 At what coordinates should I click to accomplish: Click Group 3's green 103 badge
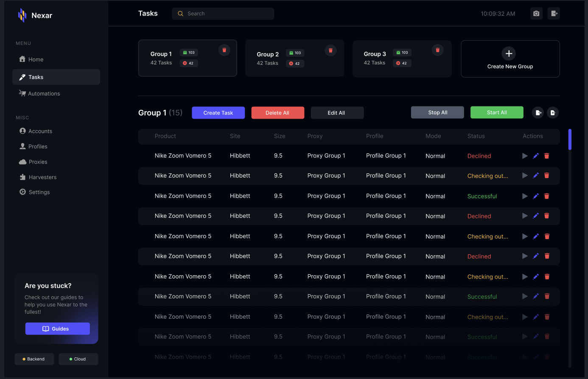click(x=402, y=53)
